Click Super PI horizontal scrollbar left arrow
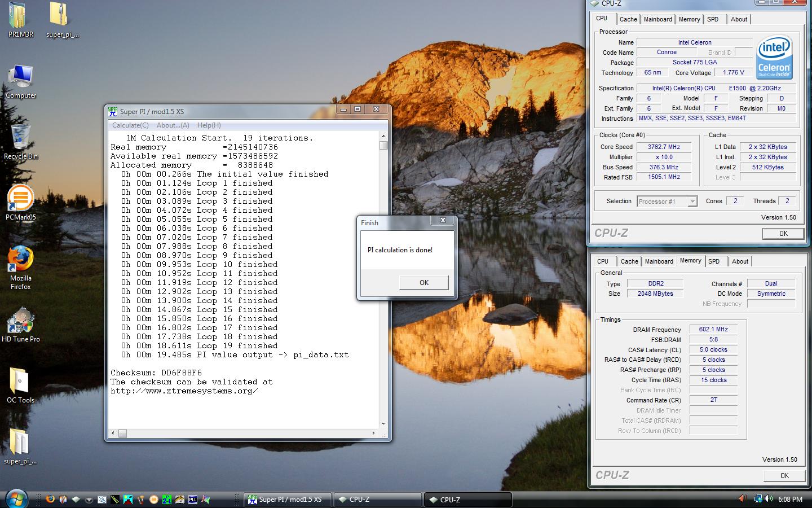Viewport: 812px width, 508px height. coord(113,433)
